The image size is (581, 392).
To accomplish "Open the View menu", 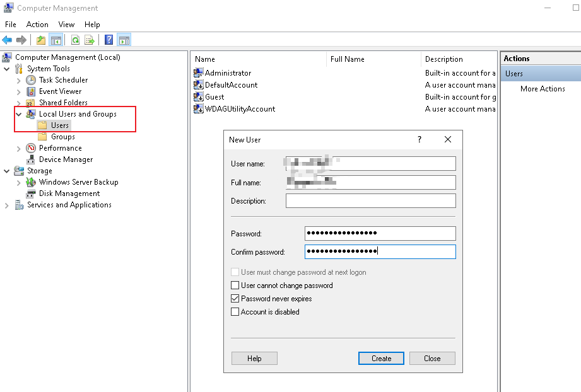I will 66,24.
